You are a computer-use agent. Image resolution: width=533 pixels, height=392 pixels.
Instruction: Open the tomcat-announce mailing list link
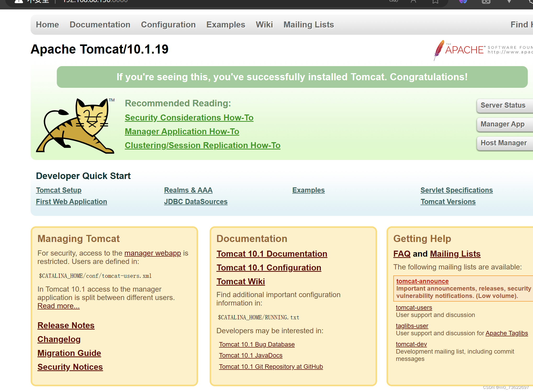tap(422, 281)
